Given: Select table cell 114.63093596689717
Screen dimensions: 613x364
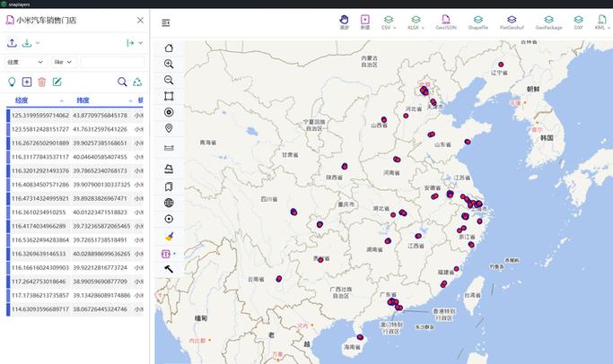Looking at the screenshot, I should point(40,309).
